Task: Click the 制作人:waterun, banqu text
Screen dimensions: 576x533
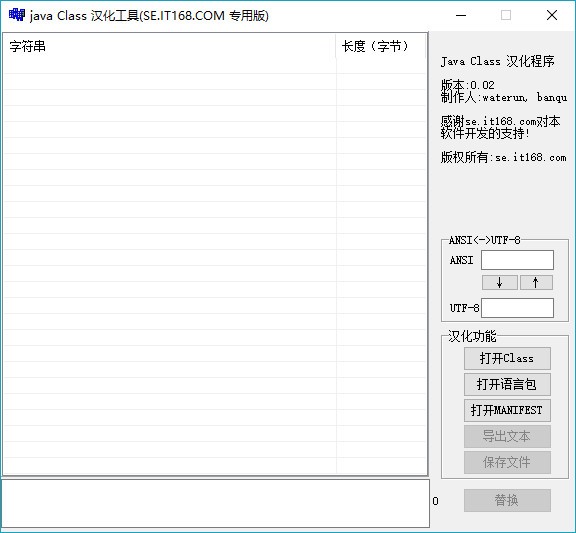Action: click(504, 97)
